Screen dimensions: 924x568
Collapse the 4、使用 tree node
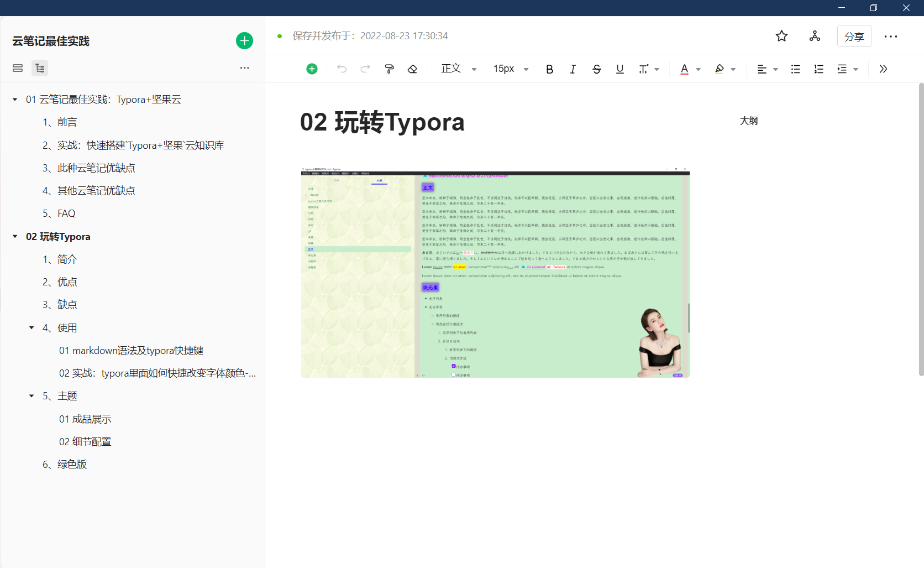pyautogui.click(x=32, y=328)
